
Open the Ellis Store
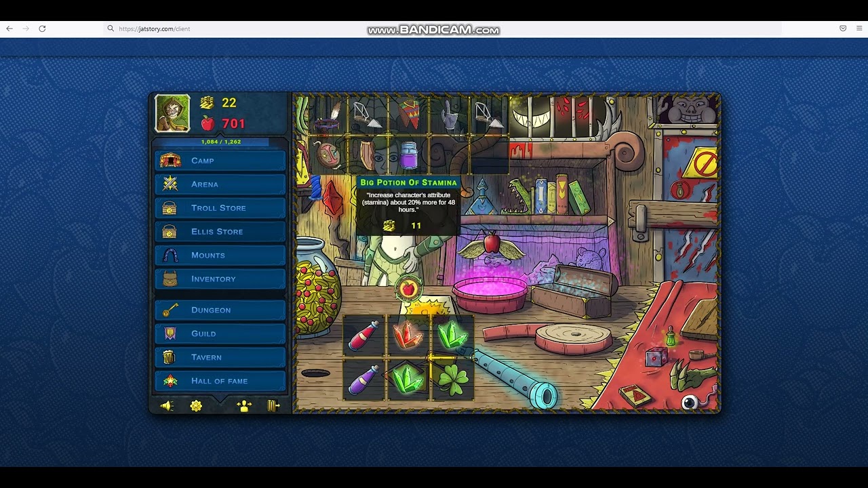[x=220, y=232]
